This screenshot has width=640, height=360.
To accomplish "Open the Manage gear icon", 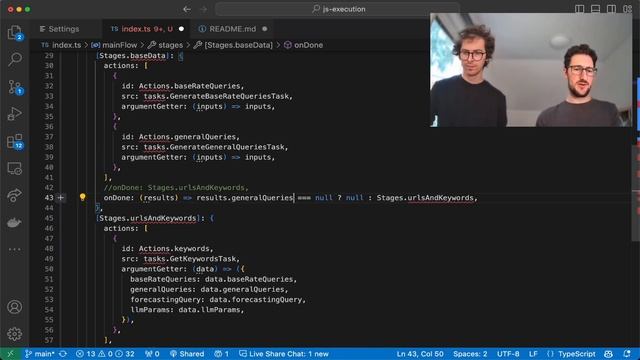I will (x=14, y=333).
